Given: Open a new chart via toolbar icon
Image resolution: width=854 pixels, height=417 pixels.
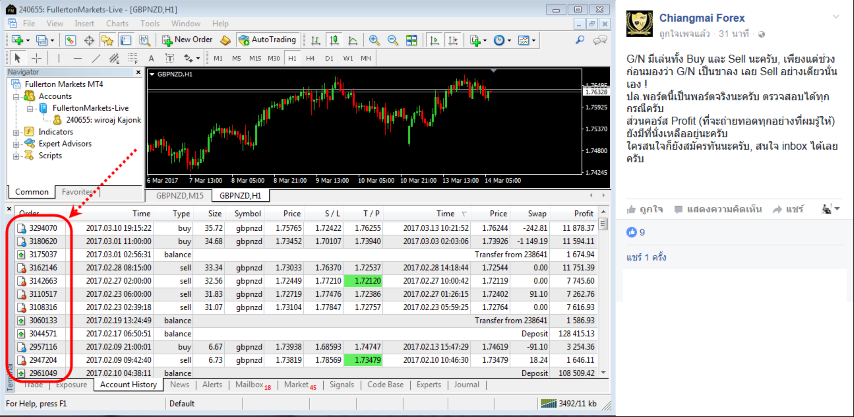Looking at the screenshot, I should pos(17,40).
